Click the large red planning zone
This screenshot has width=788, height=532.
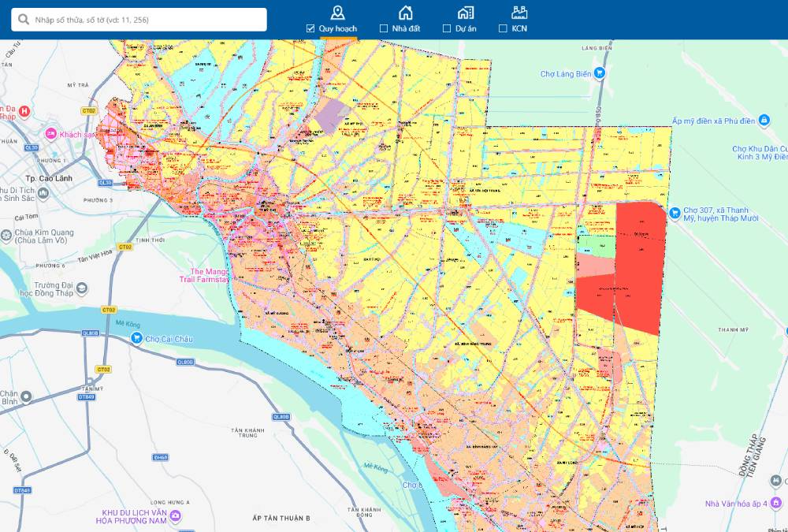coord(638,268)
